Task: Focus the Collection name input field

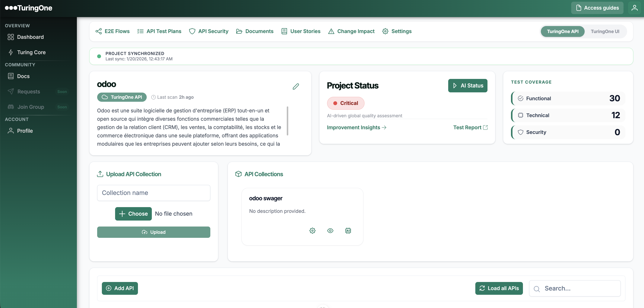Action: pyautogui.click(x=154, y=193)
